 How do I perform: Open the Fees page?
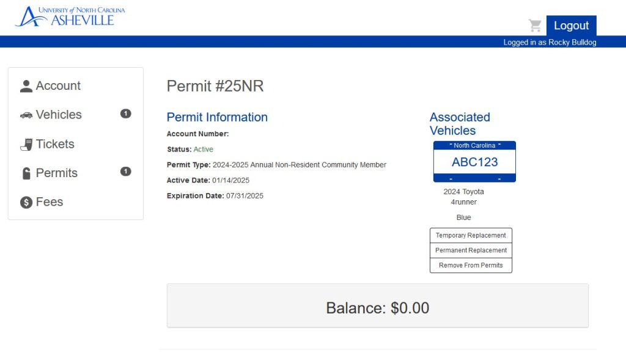pos(50,202)
